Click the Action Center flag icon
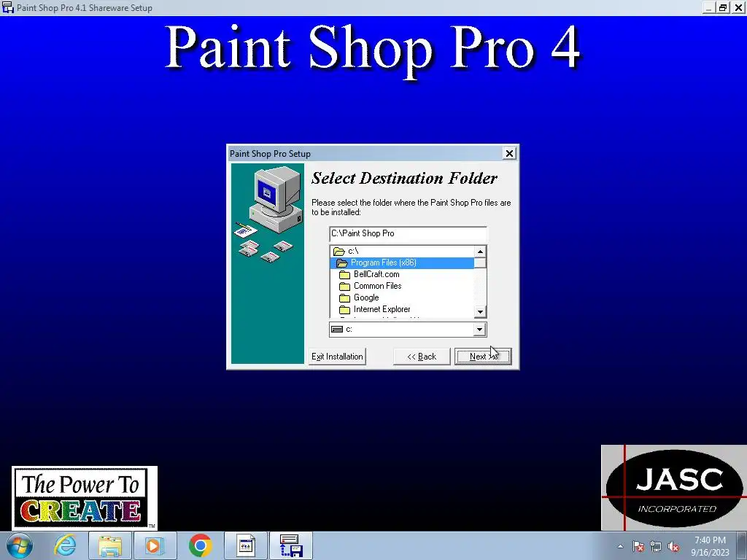This screenshot has height=560, width=747. pyautogui.click(x=638, y=547)
